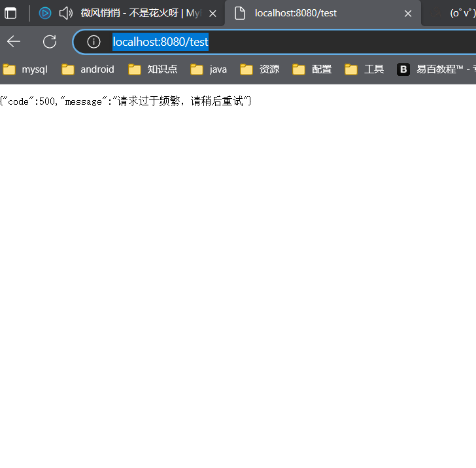
Task: View site information icon
Action: 93,42
